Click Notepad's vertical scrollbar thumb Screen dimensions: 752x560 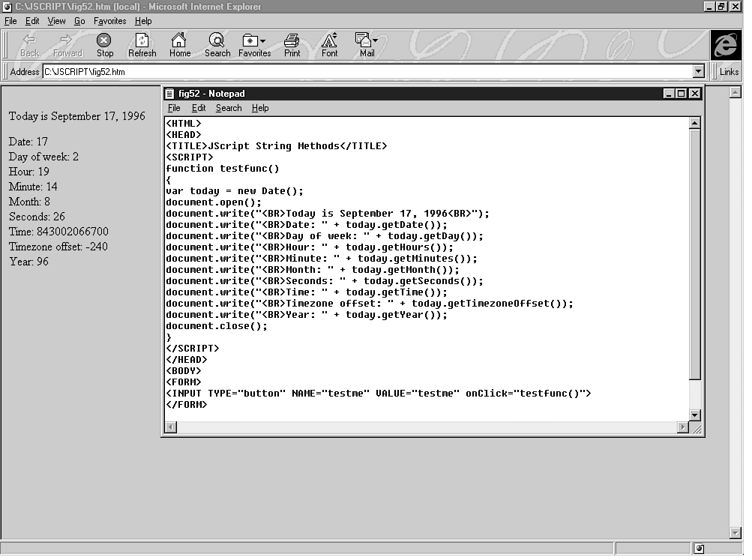[694, 255]
